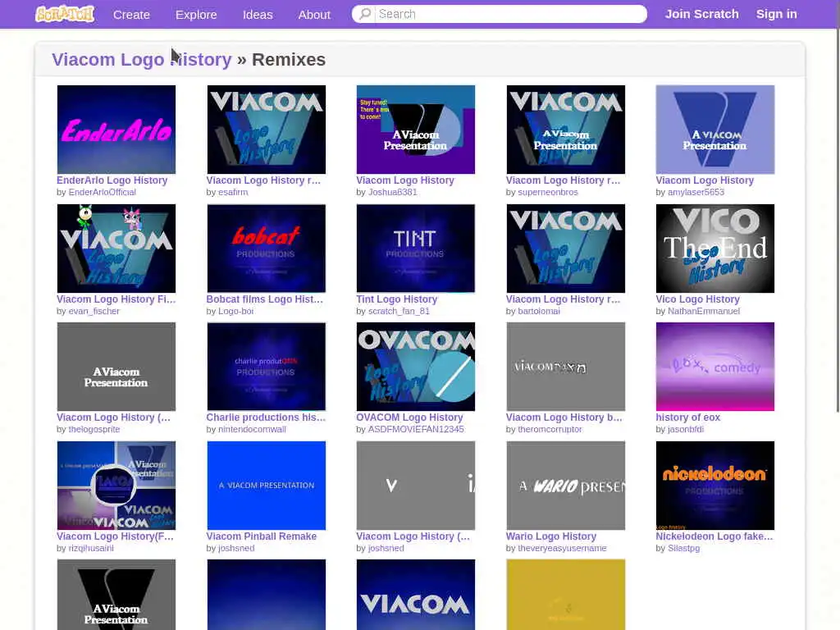
Task: Visit nintendocornwall's profile
Action: click(x=253, y=430)
